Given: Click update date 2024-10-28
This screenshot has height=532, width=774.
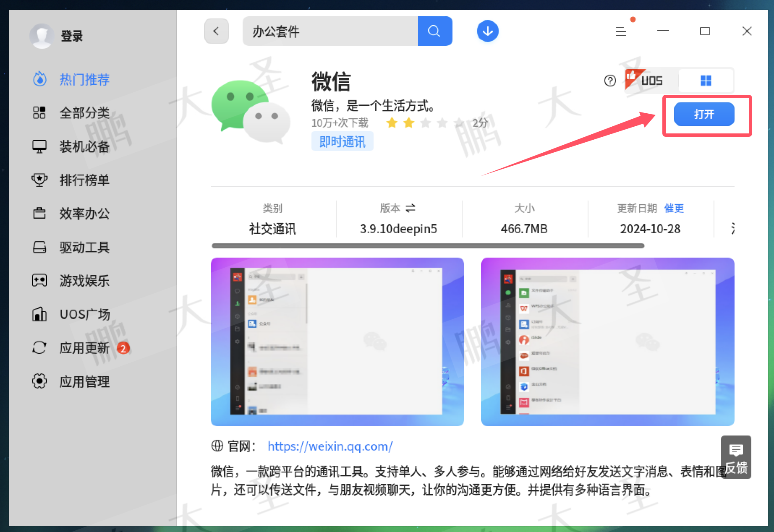Looking at the screenshot, I should (650, 229).
